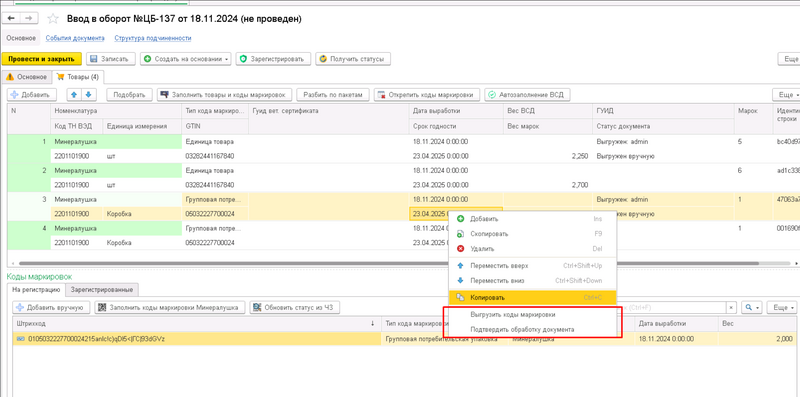Viewport: 800px width, 397px height.
Task: Click Обновить статус из ЧЗ
Action: 294,308
